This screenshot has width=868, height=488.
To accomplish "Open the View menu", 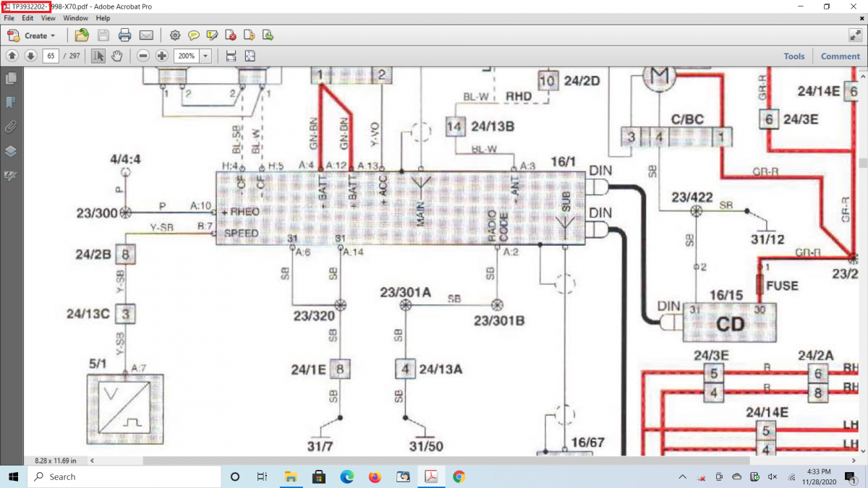I will coord(48,18).
